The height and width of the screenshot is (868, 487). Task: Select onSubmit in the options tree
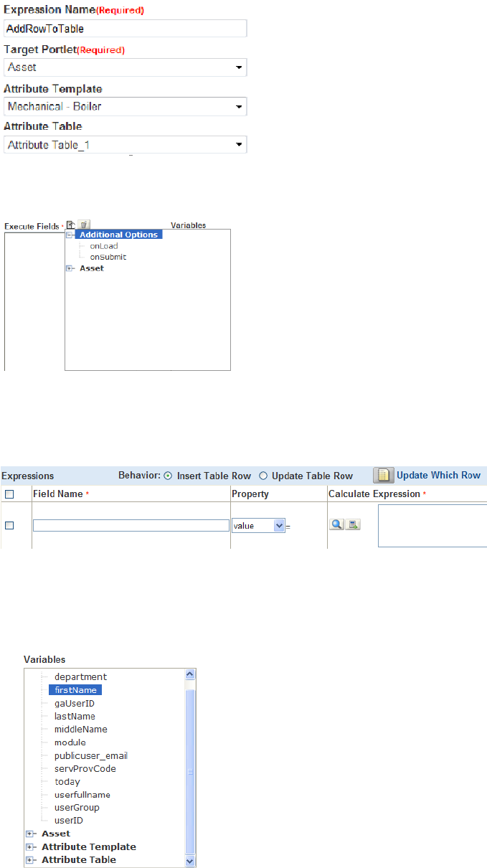coord(108,257)
